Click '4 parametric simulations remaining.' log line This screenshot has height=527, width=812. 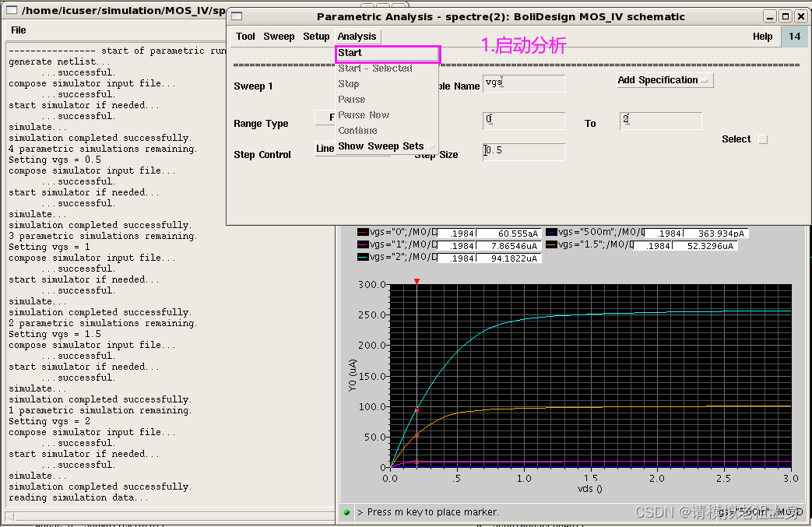[x=103, y=149]
